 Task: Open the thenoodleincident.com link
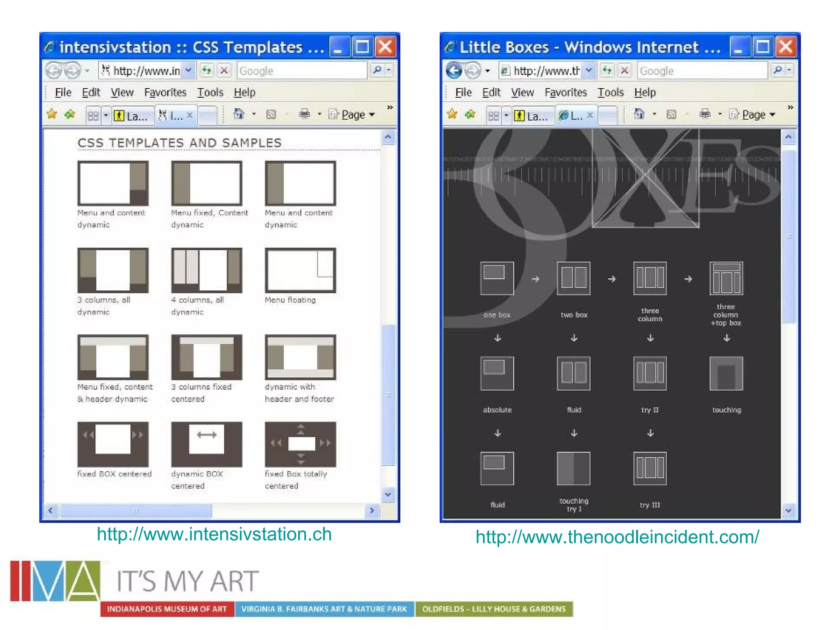point(617,537)
